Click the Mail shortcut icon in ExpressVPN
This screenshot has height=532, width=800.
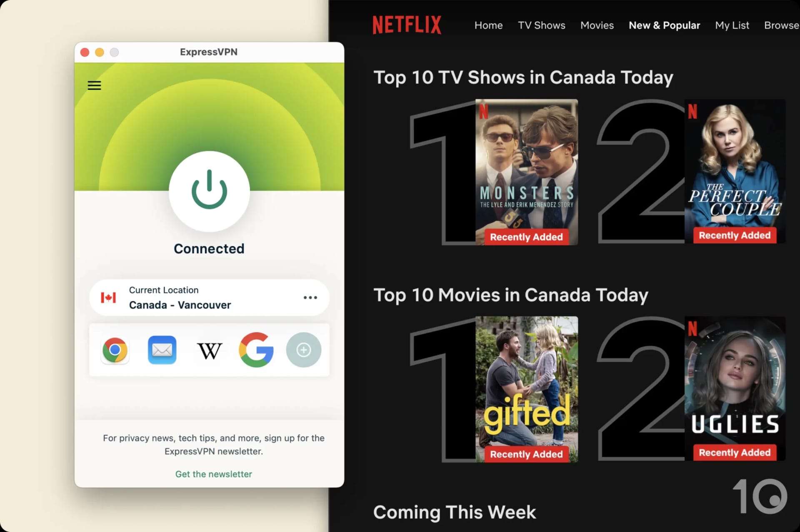tap(162, 350)
